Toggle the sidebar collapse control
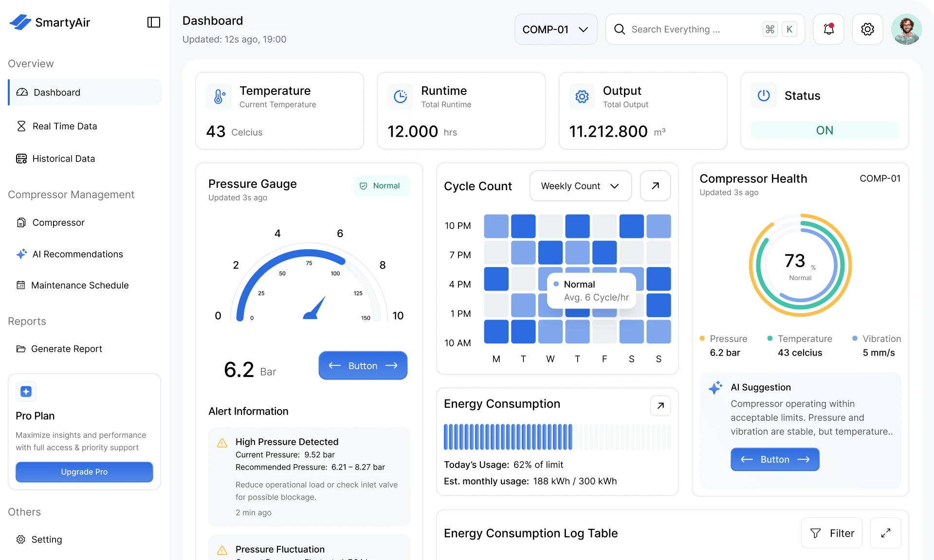The width and height of the screenshot is (934, 560). pos(153,22)
